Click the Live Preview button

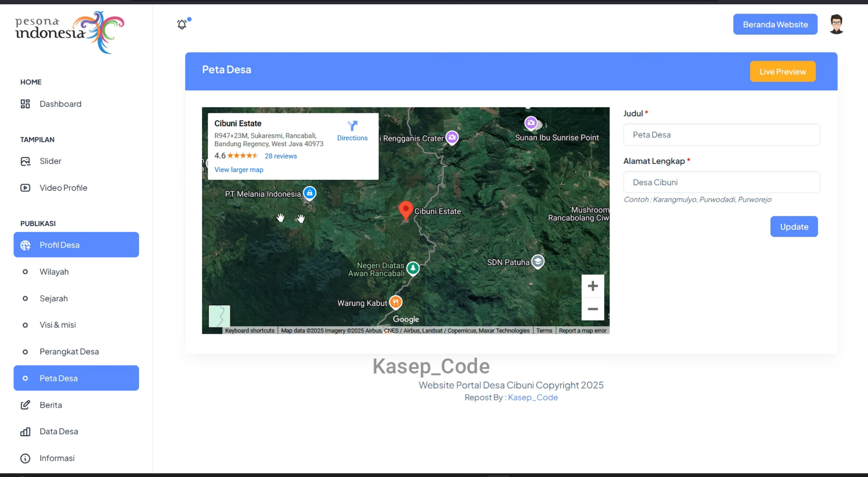tap(782, 71)
